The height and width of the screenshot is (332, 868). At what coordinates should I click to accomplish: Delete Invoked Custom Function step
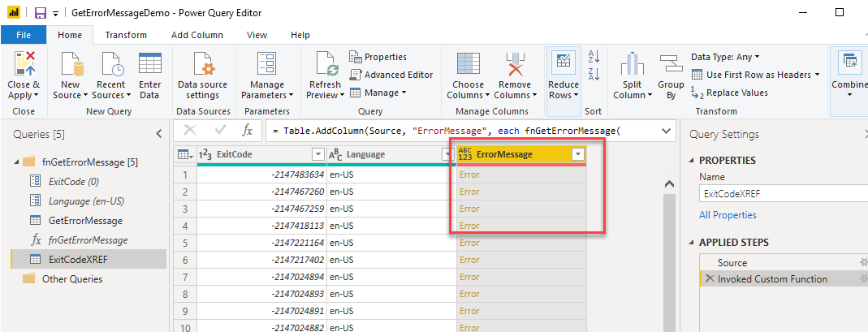pos(709,279)
